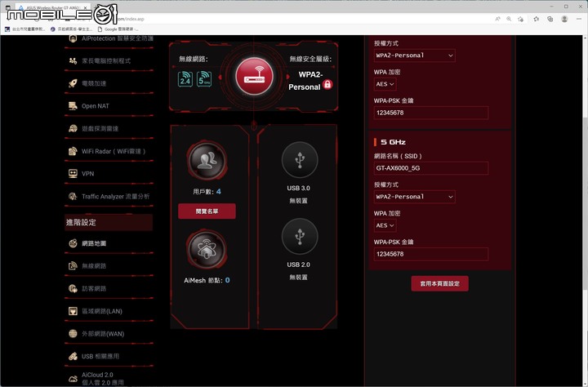
Task: Click the WiFi Radar sidebar icon
Action: click(73, 151)
